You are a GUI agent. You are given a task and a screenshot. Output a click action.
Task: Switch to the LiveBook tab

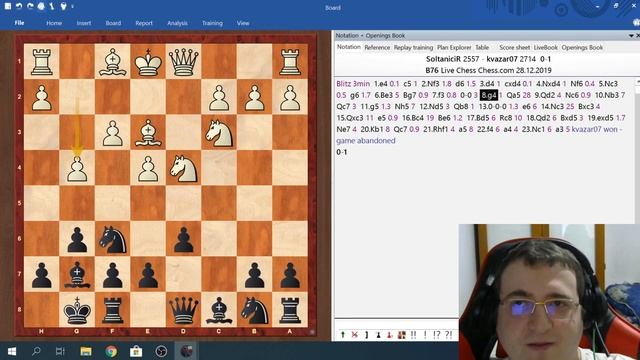pyautogui.click(x=545, y=47)
